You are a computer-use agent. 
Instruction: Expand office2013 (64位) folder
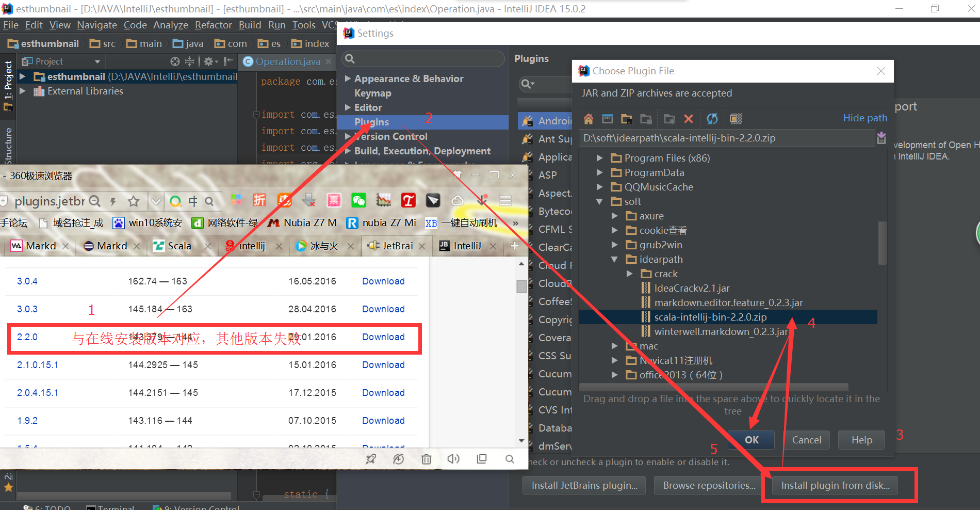point(614,375)
